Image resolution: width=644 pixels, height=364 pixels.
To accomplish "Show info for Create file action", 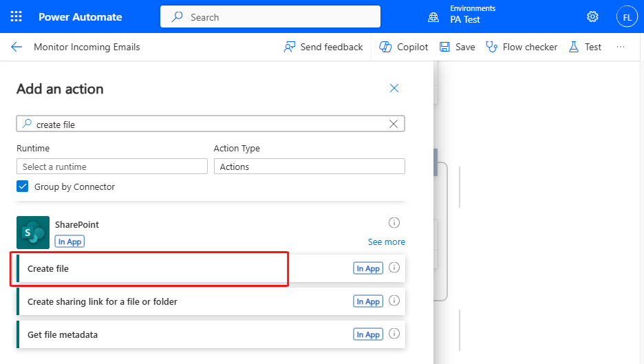I will click(394, 268).
